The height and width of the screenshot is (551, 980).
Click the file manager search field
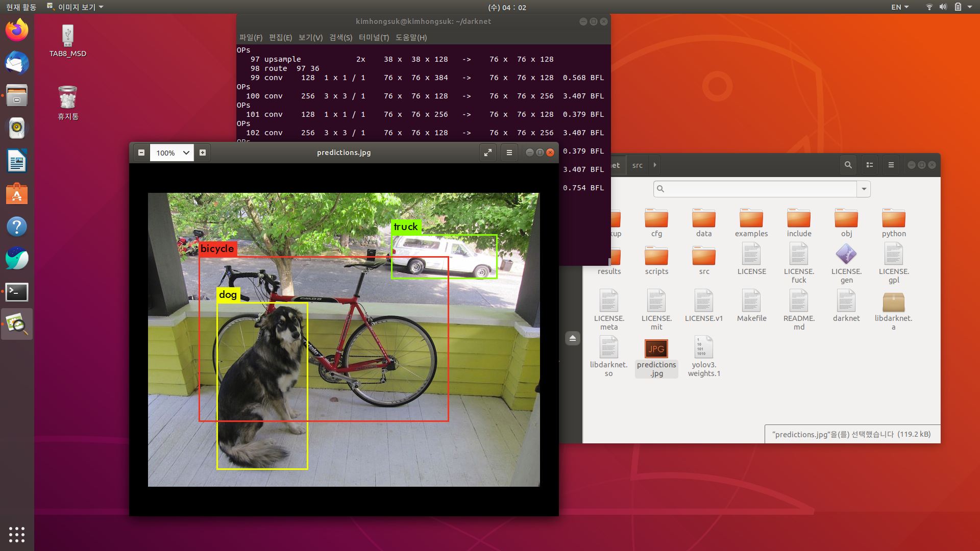755,189
